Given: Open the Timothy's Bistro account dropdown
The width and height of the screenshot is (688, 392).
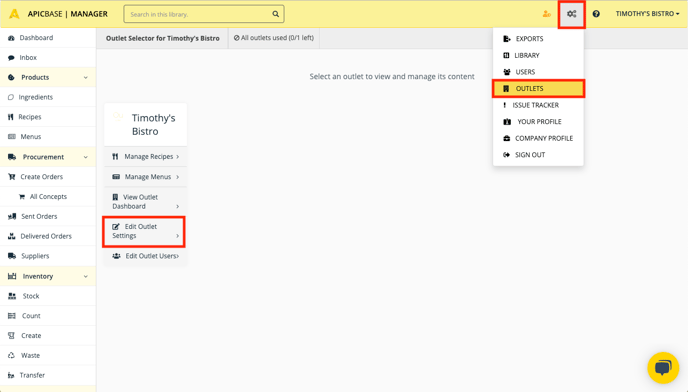Looking at the screenshot, I should 647,14.
